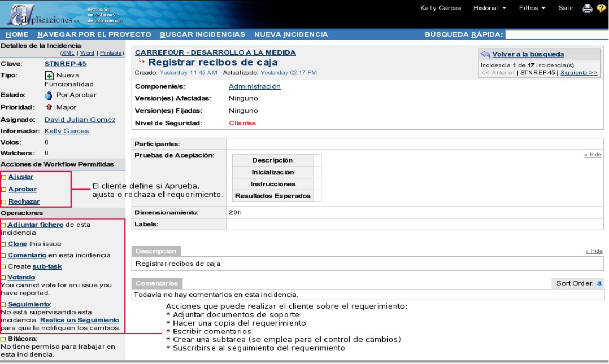Screen dimensions: 609x364
Task: Open reporter Kelly Garces link
Action: click(67, 131)
